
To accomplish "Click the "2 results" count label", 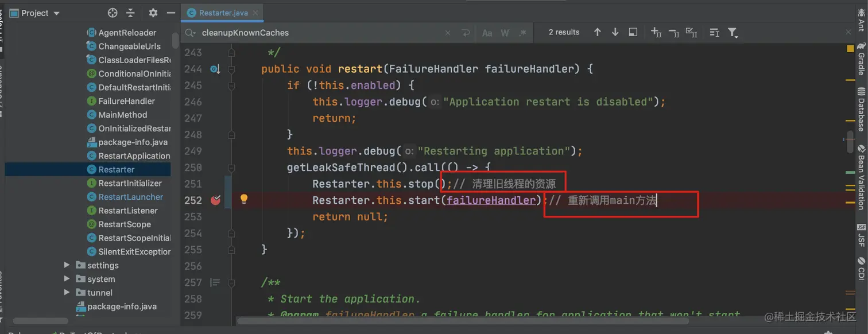I will (564, 32).
